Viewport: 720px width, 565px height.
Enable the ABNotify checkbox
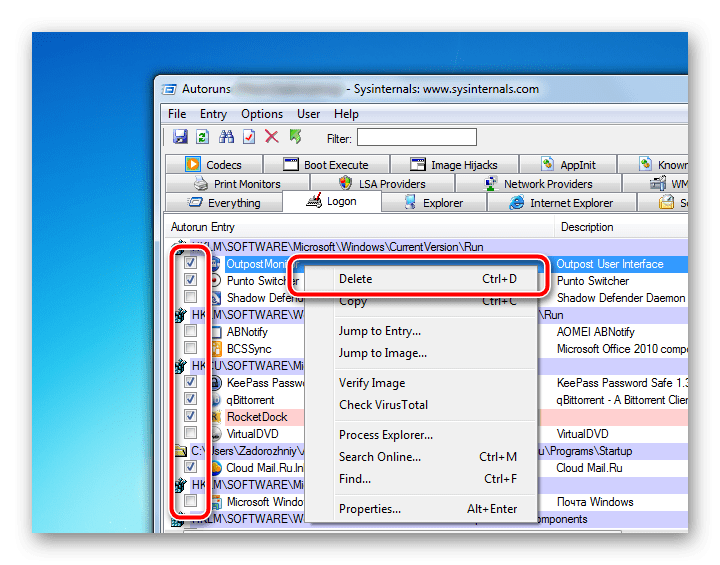click(x=190, y=331)
